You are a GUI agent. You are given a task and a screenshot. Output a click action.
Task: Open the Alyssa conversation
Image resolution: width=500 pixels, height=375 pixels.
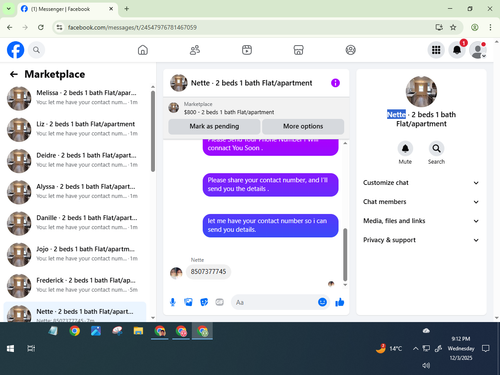click(75, 192)
